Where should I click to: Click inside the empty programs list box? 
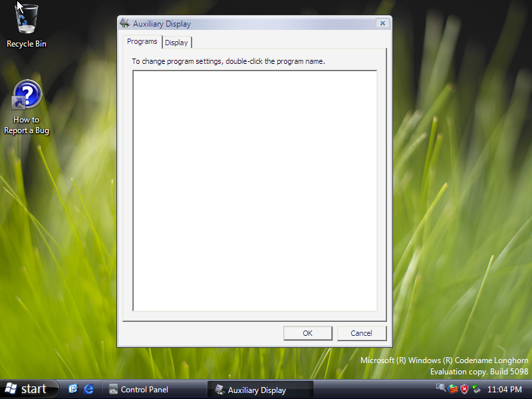(255, 191)
